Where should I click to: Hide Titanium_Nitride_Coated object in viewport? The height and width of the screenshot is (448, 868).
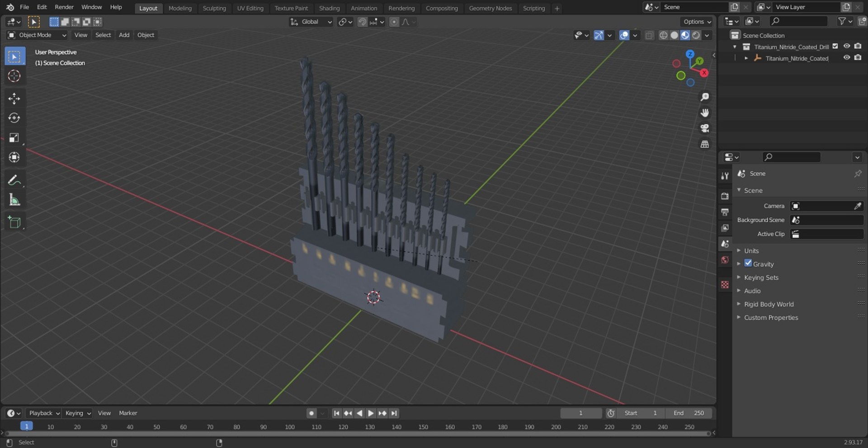[847, 58]
